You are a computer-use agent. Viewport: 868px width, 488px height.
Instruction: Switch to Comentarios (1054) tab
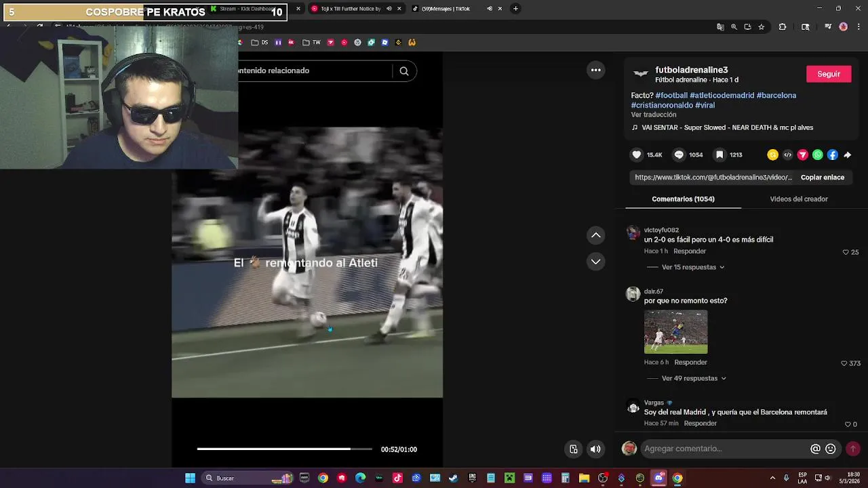[683, 199]
